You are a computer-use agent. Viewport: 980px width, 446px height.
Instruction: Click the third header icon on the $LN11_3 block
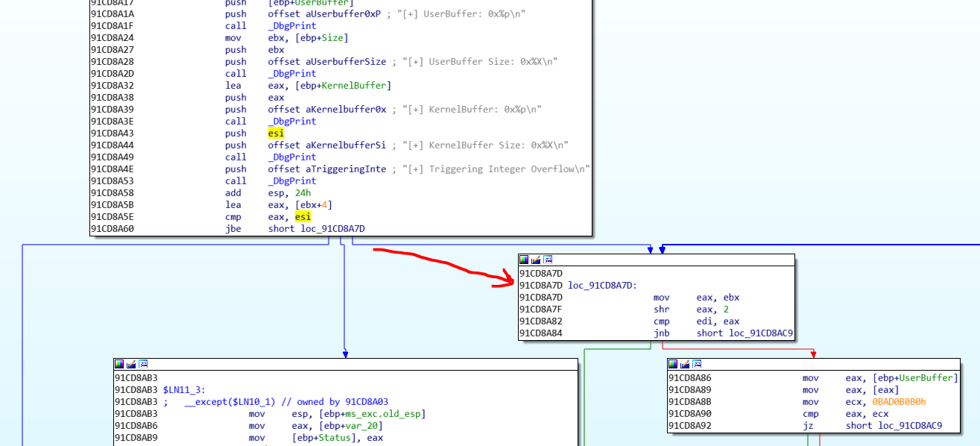[143, 364]
